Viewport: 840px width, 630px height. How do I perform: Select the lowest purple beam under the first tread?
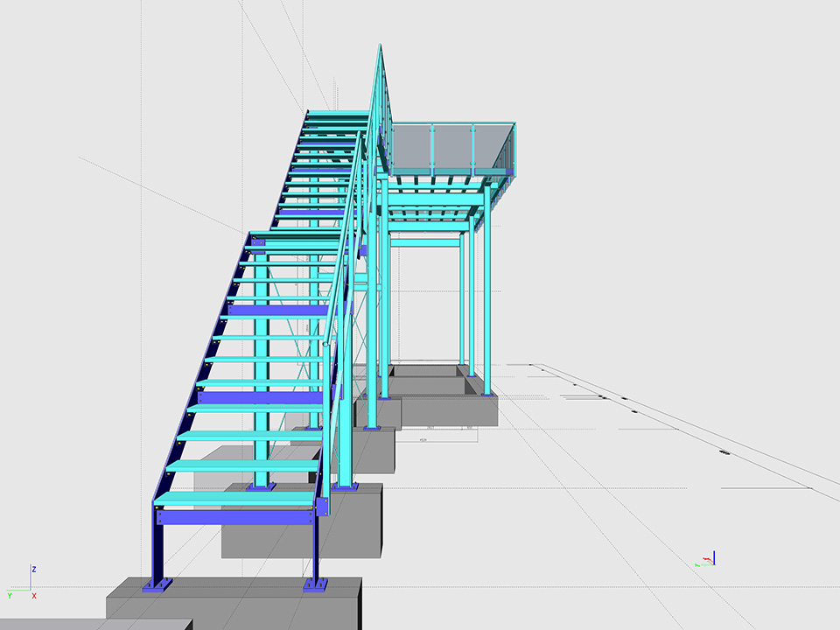[x=236, y=518]
